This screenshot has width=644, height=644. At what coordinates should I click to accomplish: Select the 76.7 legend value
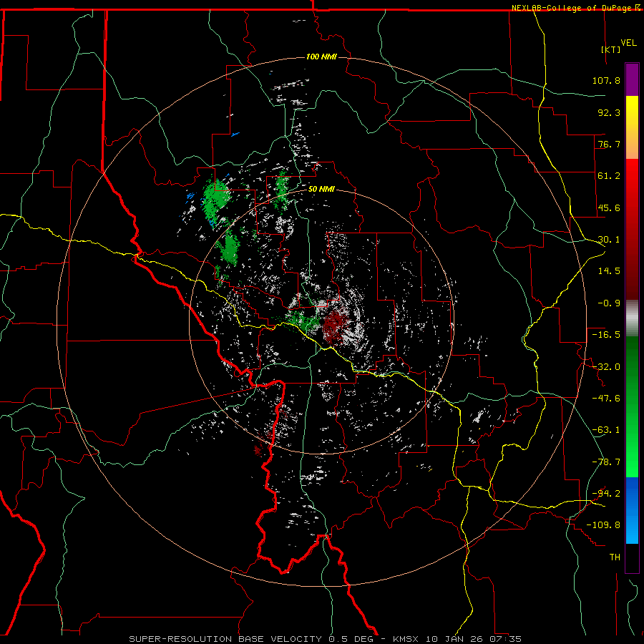pos(609,144)
